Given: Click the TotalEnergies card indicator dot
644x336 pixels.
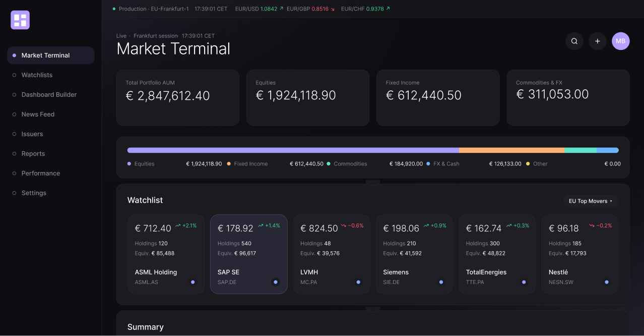Looking at the screenshot, I should tap(524, 282).
